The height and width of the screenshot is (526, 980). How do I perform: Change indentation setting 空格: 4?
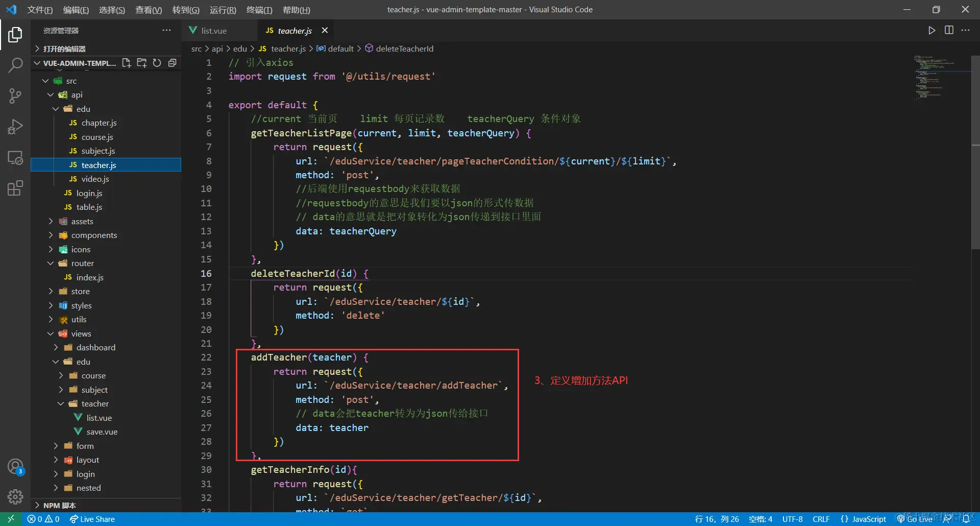point(761,519)
